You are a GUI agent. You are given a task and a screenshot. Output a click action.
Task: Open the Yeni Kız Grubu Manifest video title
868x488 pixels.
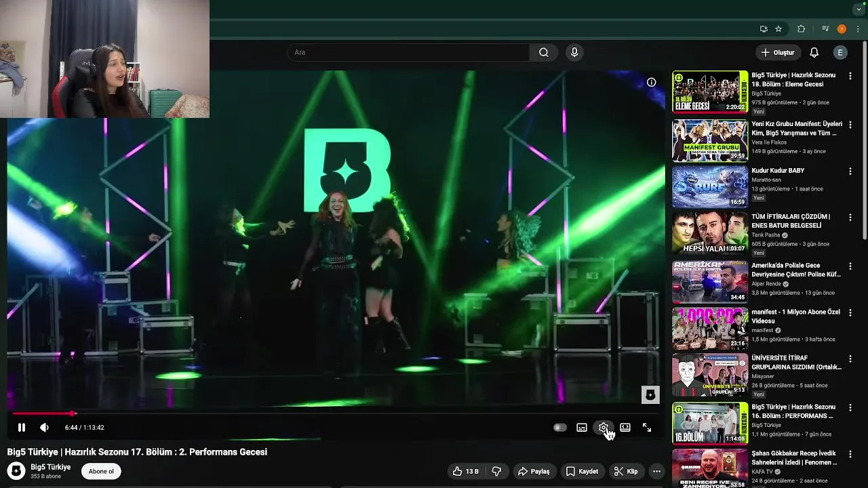coord(797,129)
